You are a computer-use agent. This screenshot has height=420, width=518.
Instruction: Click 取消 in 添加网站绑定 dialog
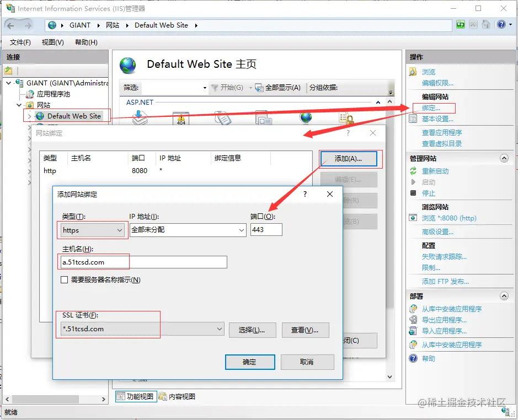click(307, 362)
